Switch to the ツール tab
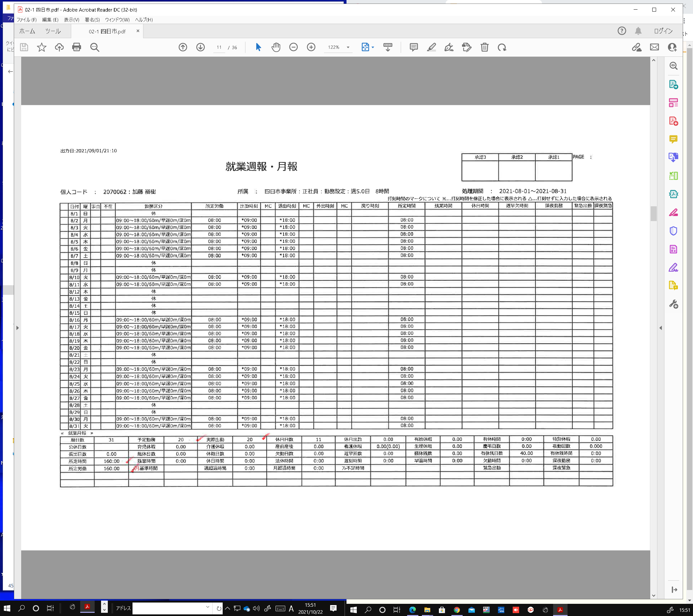Screen dimensions: 693x616 pos(53,31)
